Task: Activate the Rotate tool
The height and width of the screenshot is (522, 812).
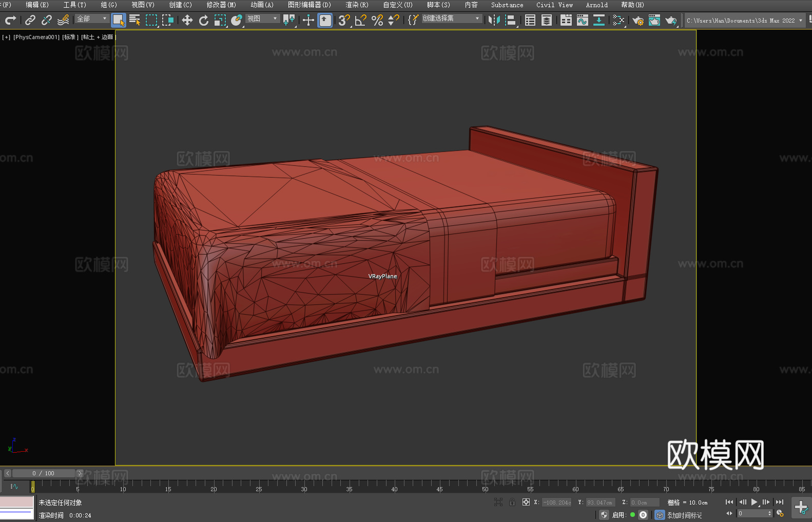Action: pos(204,20)
